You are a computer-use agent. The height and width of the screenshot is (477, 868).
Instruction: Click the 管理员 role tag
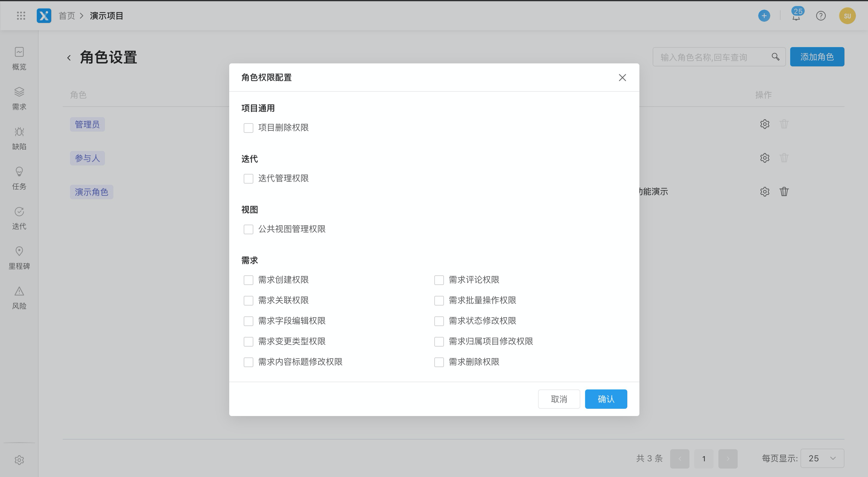(x=87, y=124)
